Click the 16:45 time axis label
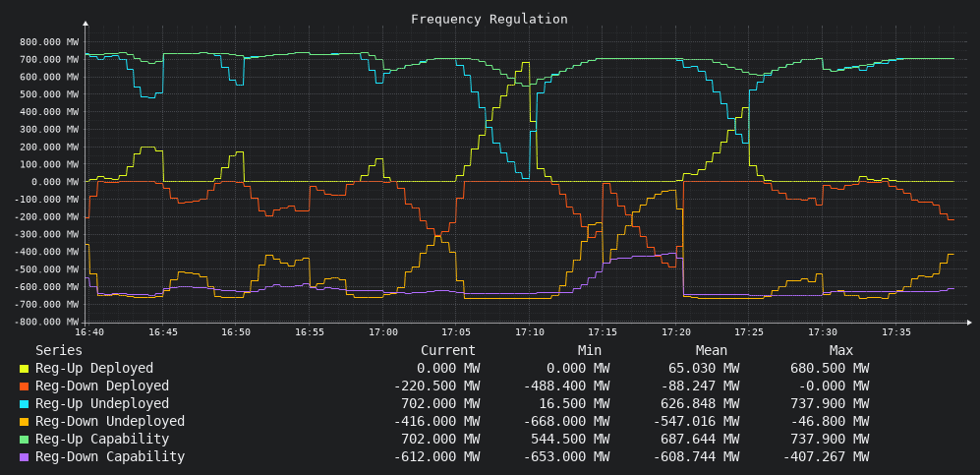The image size is (980, 475). 162,333
